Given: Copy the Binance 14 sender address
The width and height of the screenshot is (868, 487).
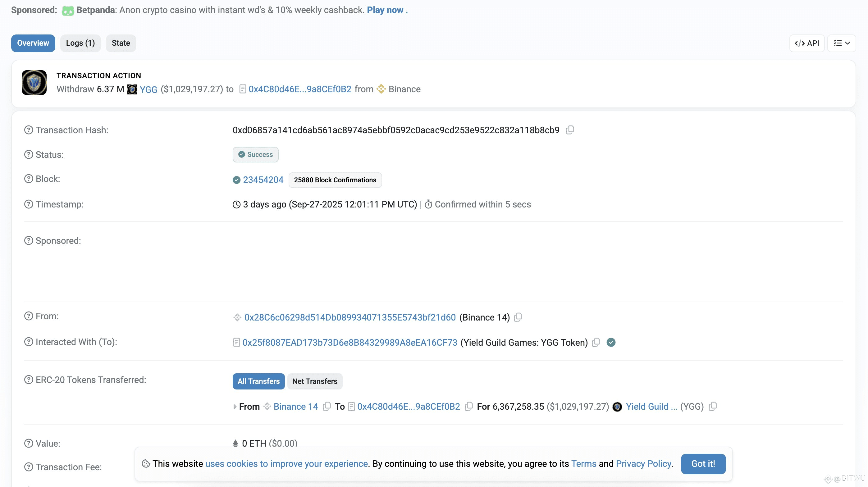Looking at the screenshot, I should click(x=518, y=317).
